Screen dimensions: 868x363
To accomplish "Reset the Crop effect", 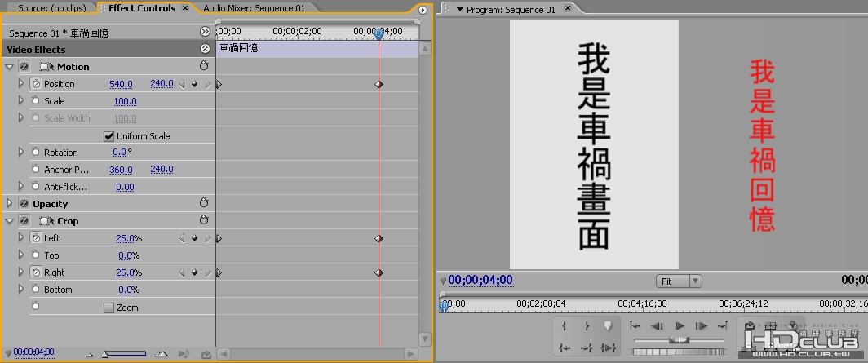I will pos(204,221).
